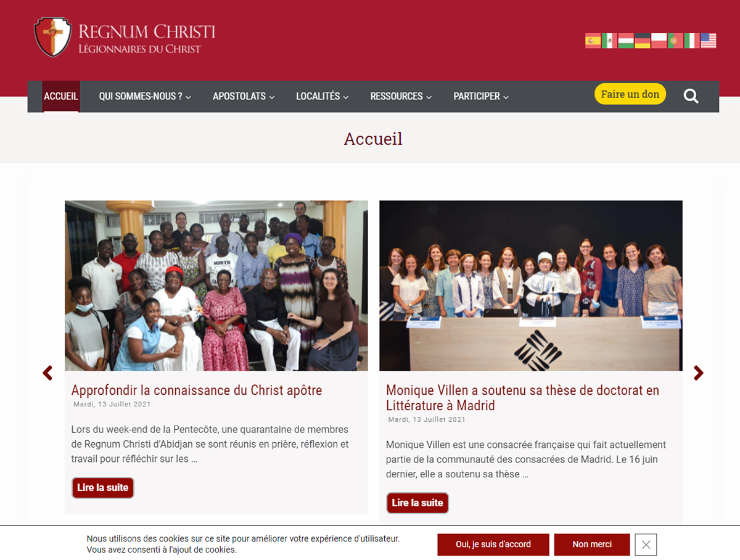Select the Italian flag language icon
Screen dimensions: 740x560
tap(692, 41)
